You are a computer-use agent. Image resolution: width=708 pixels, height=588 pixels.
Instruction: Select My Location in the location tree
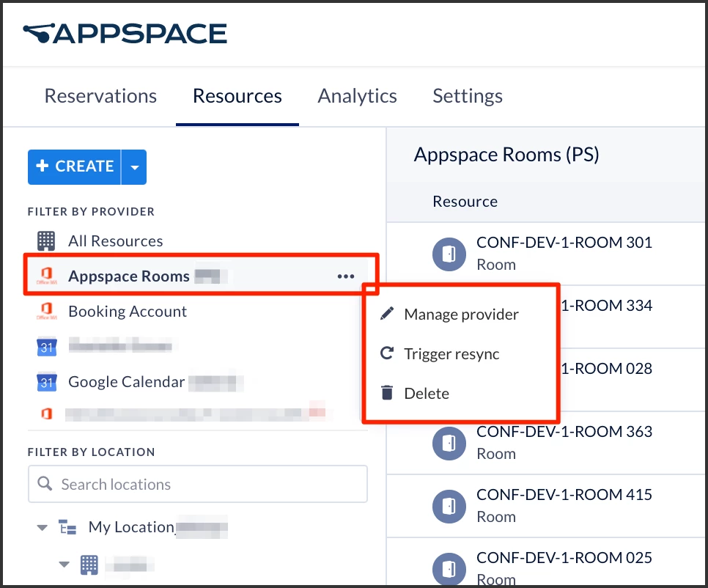pos(131,527)
